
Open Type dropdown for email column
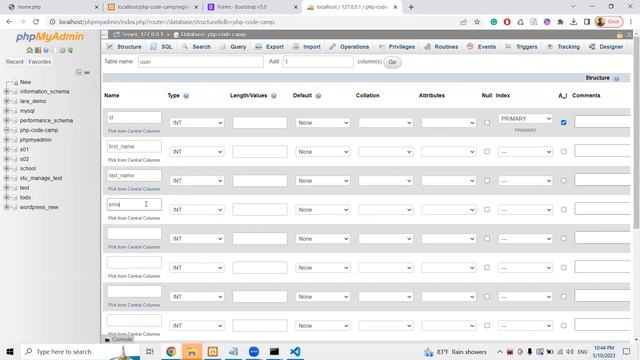coord(197,210)
